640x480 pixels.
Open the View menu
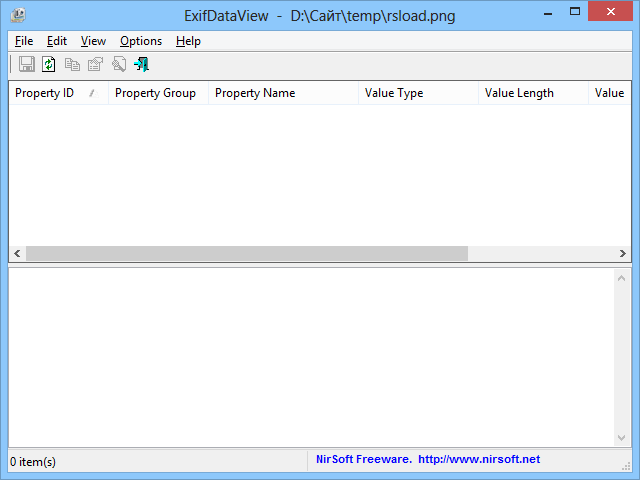(x=93, y=41)
